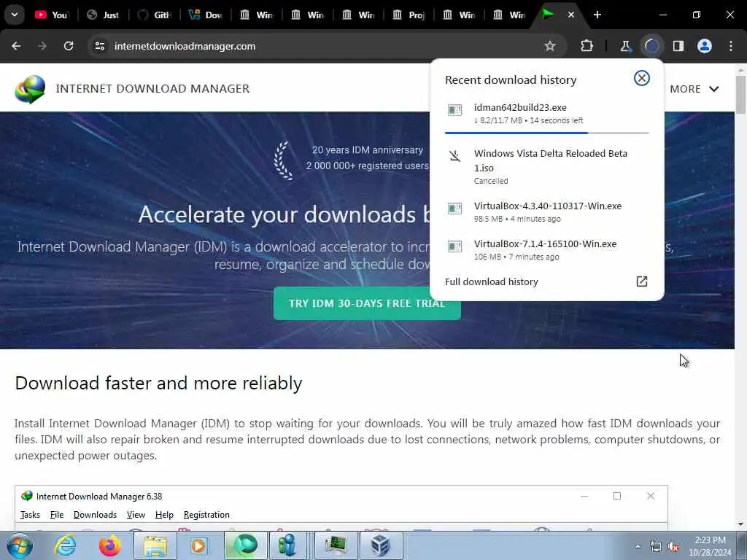Viewport: 747px width, 560px height.
Task: Click the VirtualBox-7.1.4 file icon
Action: pyautogui.click(x=455, y=246)
